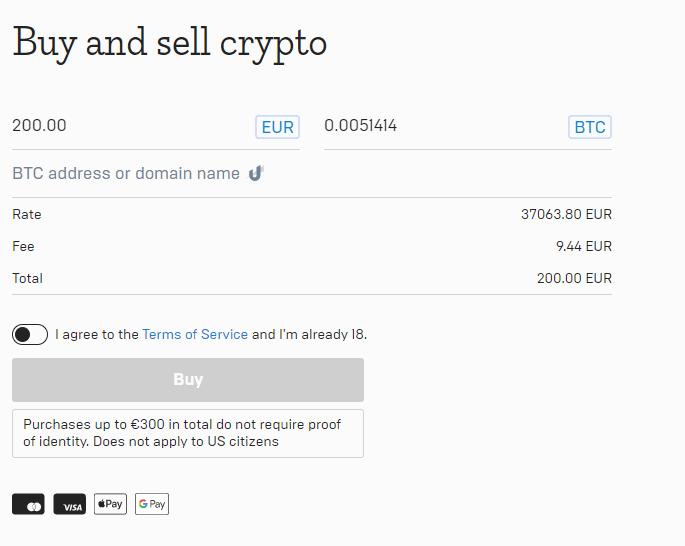Click the Mastercard payment icon
The image size is (685, 546).
click(28, 504)
